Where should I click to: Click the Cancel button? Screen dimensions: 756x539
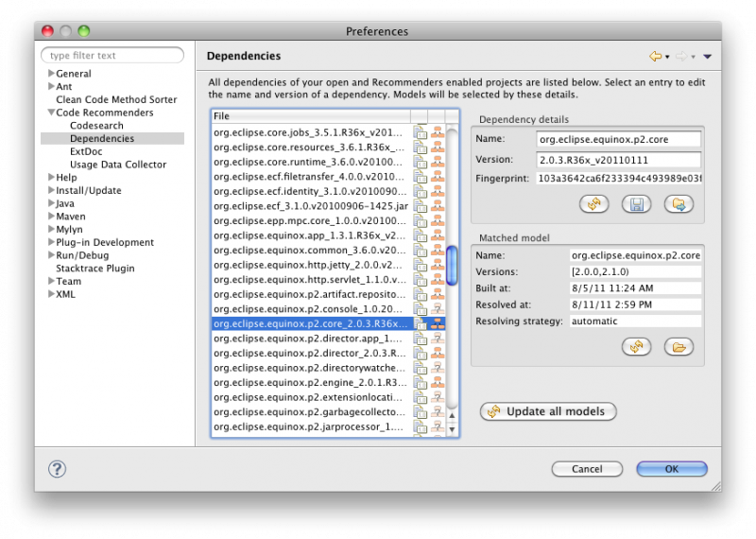pos(587,469)
